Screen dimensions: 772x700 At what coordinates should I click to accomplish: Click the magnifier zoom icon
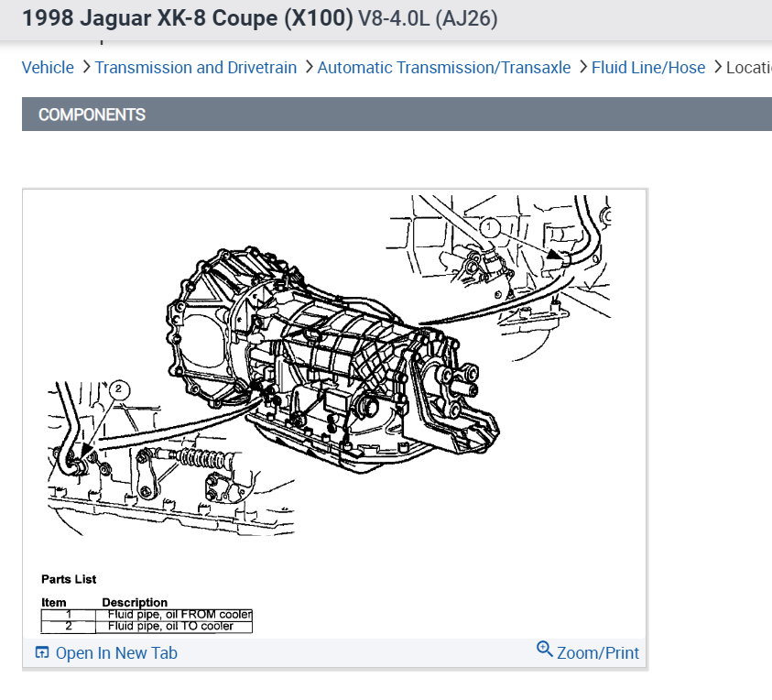pos(545,650)
